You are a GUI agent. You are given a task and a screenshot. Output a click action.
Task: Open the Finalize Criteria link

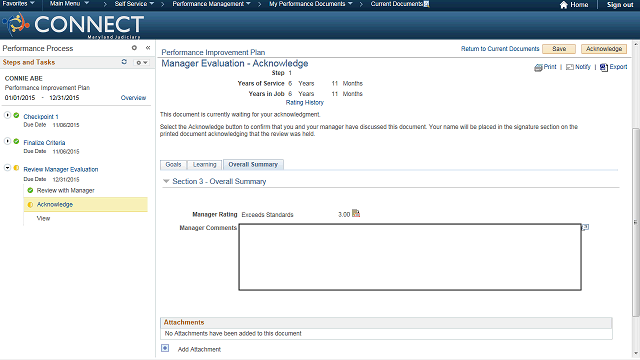pyautogui.click(x=44, y=142)
